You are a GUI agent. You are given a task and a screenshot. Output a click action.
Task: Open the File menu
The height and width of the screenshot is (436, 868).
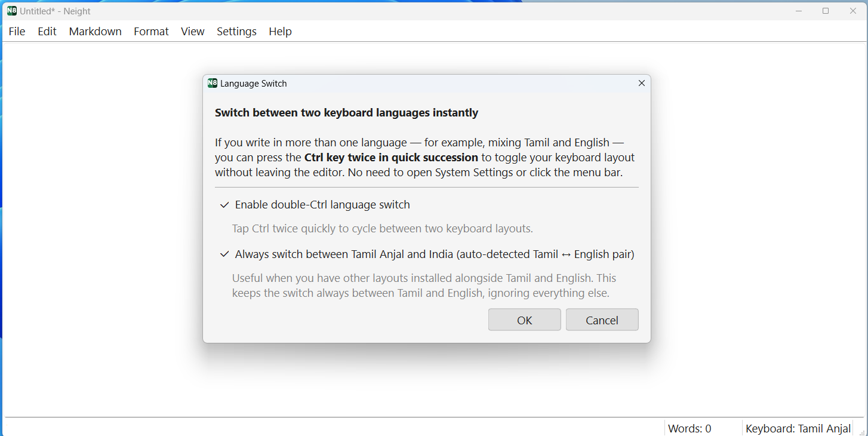tap(17, 32)
